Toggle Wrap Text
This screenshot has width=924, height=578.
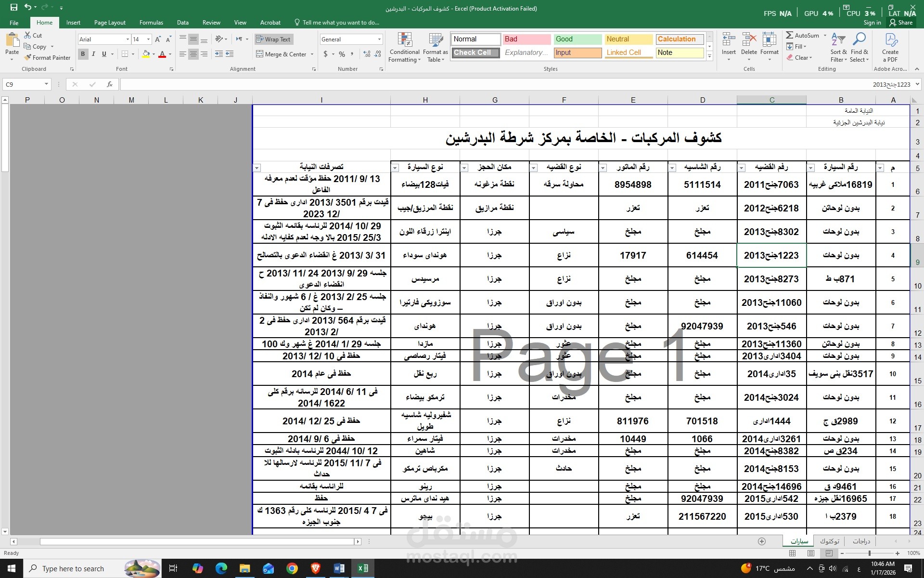coord(273,39)
